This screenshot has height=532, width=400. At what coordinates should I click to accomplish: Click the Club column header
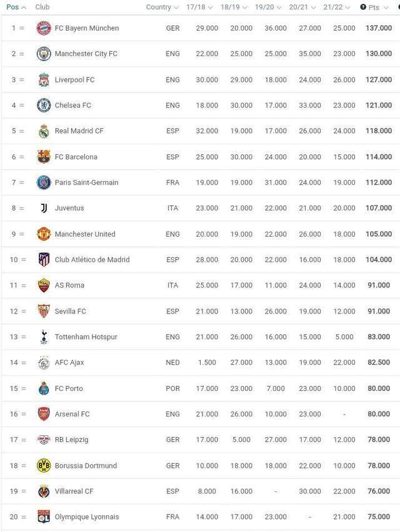click(x=42, y=7)
